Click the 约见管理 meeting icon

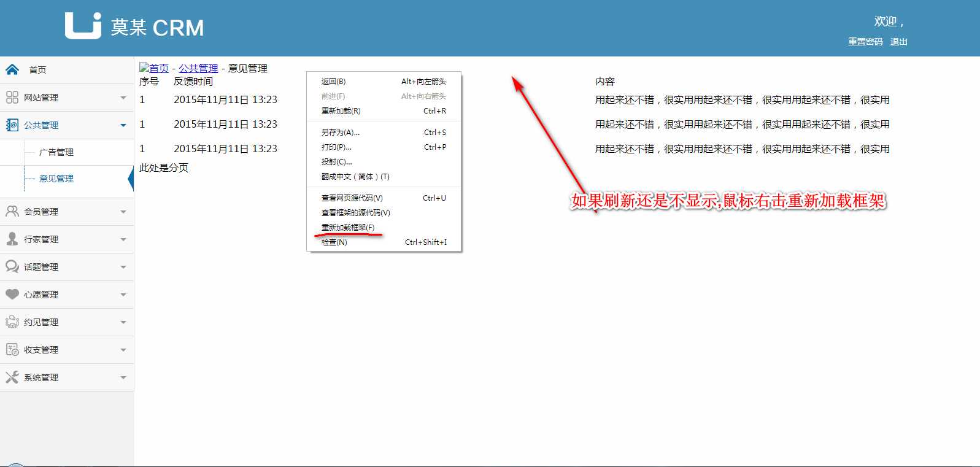12,322
